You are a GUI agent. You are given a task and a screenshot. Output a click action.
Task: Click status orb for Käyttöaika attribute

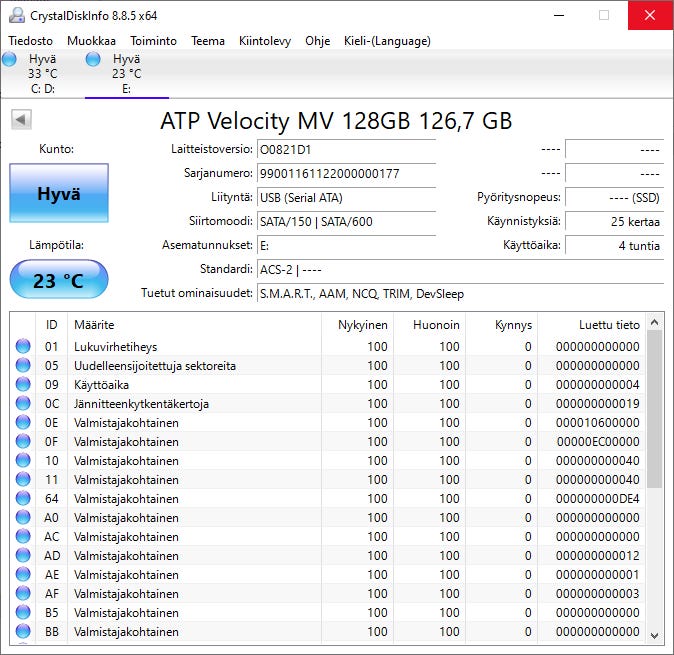tap(23, 385)
